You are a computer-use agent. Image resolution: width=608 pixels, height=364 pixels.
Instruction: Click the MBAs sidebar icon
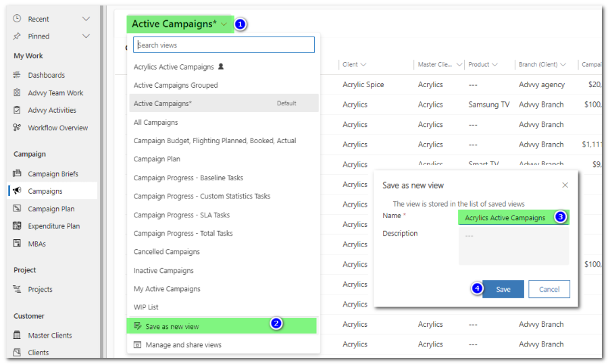click(x=17, y=244)
